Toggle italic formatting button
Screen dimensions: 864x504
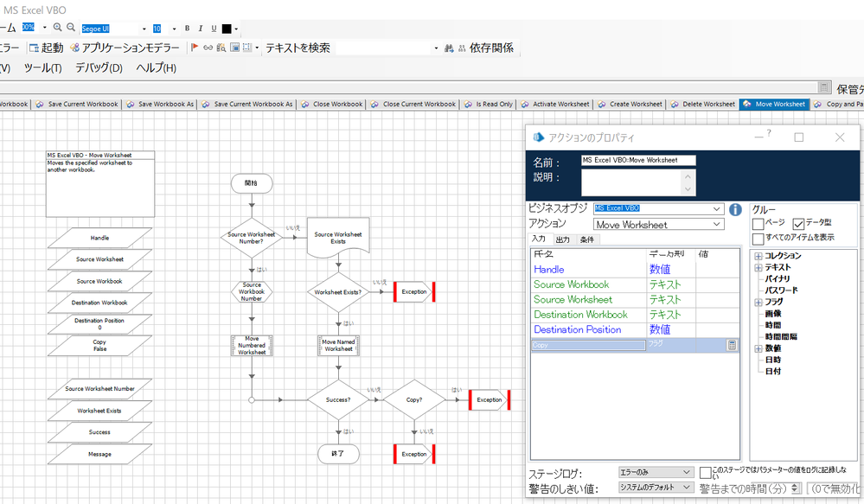(201, 29)
